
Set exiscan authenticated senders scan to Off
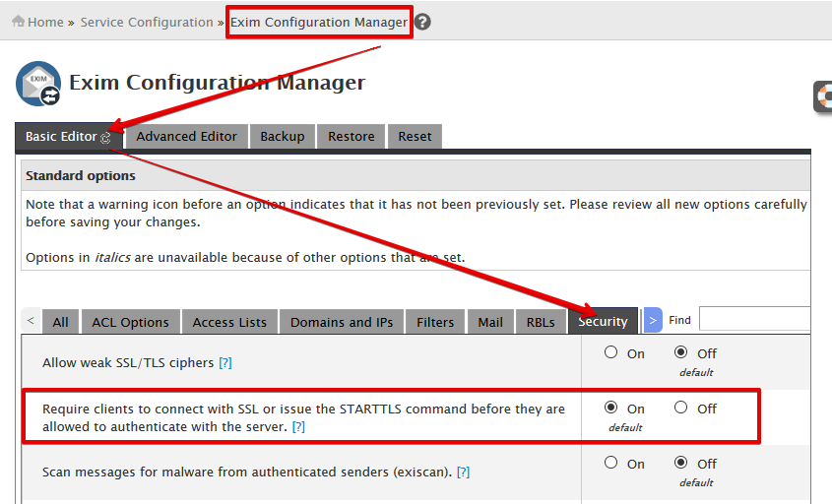(x=680, y=463)
